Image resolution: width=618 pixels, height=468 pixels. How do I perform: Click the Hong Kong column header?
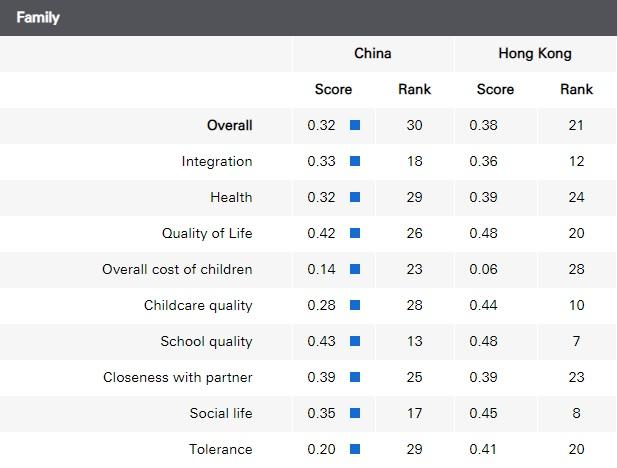click(535, 53)
